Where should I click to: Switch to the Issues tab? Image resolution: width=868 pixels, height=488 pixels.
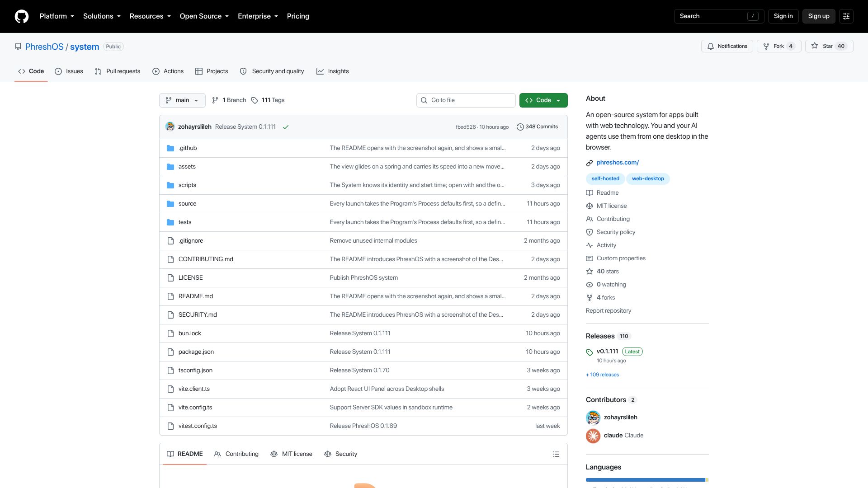point(69,71)
